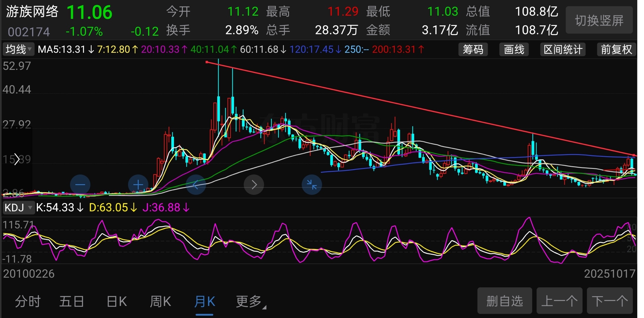Click the D:63.05 KDJ value

113,208
